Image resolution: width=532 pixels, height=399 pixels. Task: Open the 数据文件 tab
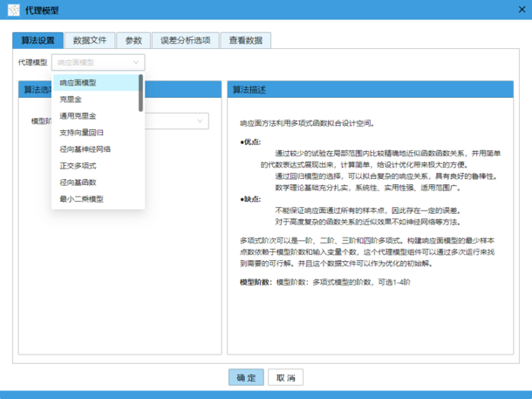coord(90,40)
